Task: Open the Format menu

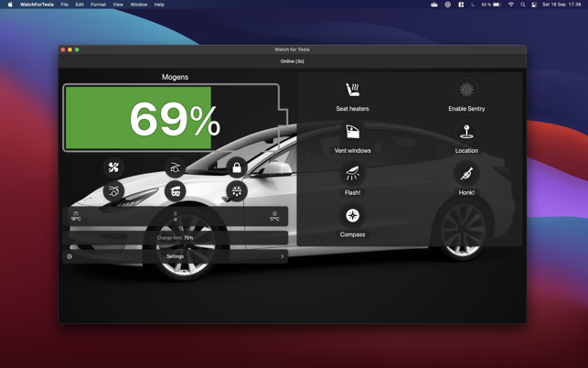Action: [98, 5]
